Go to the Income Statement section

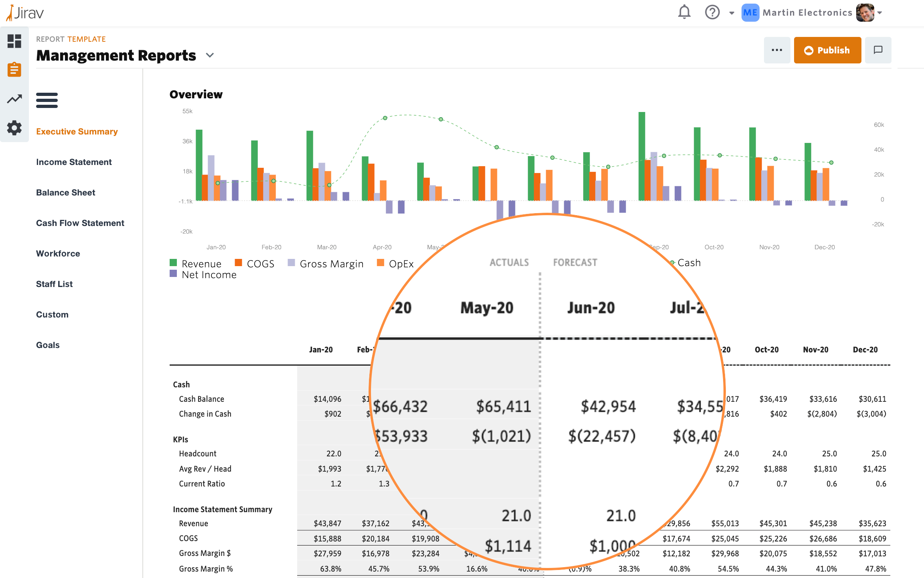74,162
